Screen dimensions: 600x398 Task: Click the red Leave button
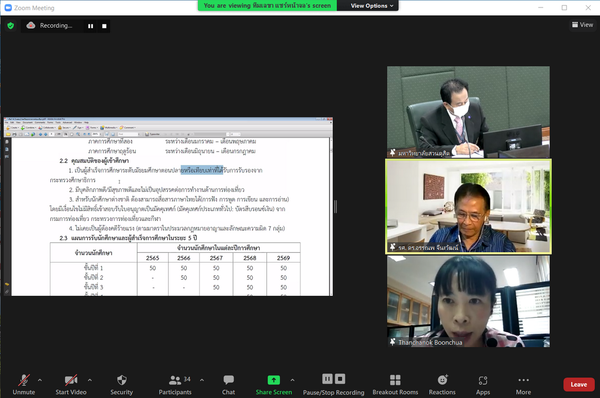coord(579,385)
